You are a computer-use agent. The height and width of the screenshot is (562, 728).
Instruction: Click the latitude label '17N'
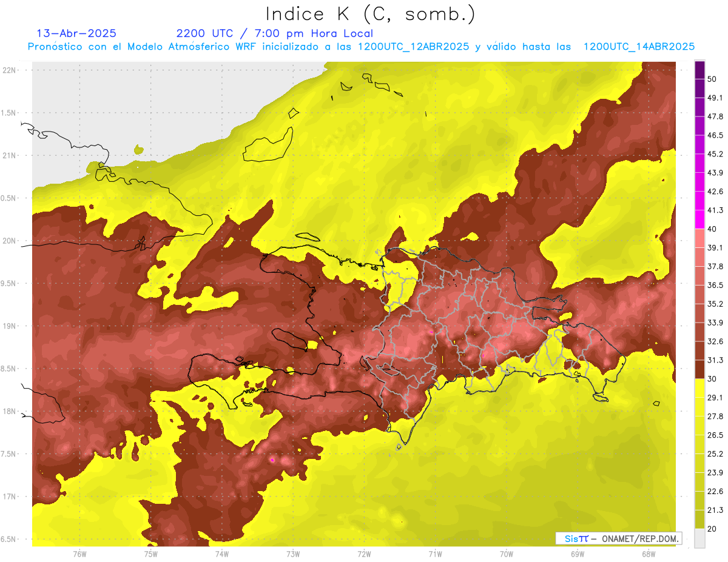point(9,497)
